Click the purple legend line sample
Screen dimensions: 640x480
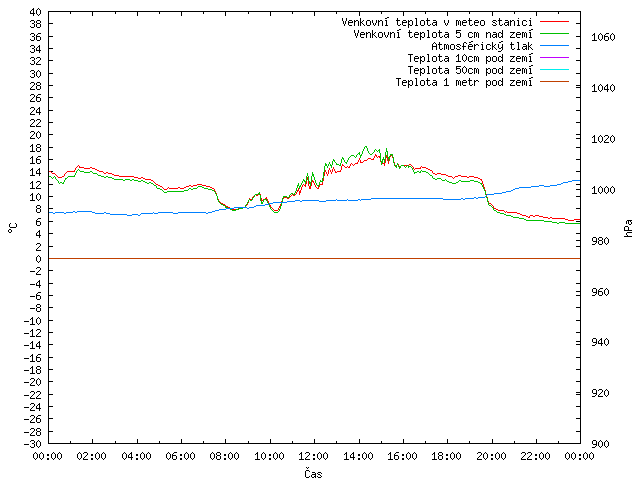point(554,58)
